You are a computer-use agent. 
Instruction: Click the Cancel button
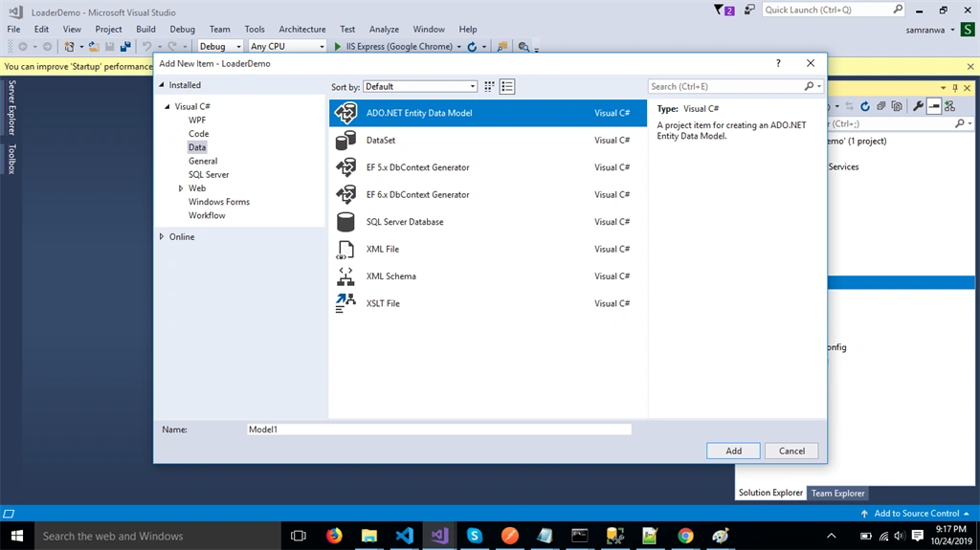(x=791, y=451)
